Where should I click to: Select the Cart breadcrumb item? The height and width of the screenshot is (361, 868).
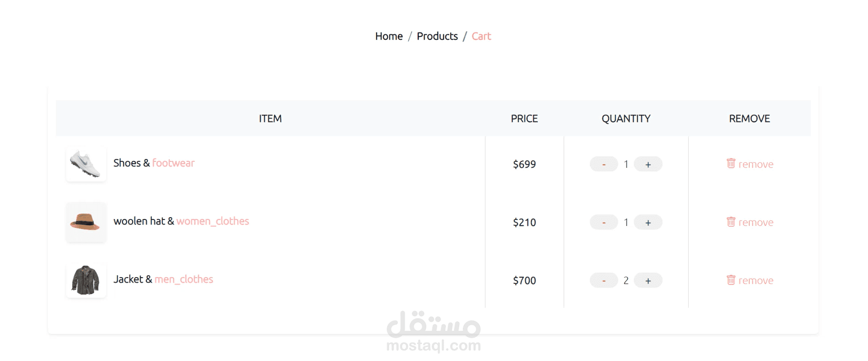pos(481,36)
